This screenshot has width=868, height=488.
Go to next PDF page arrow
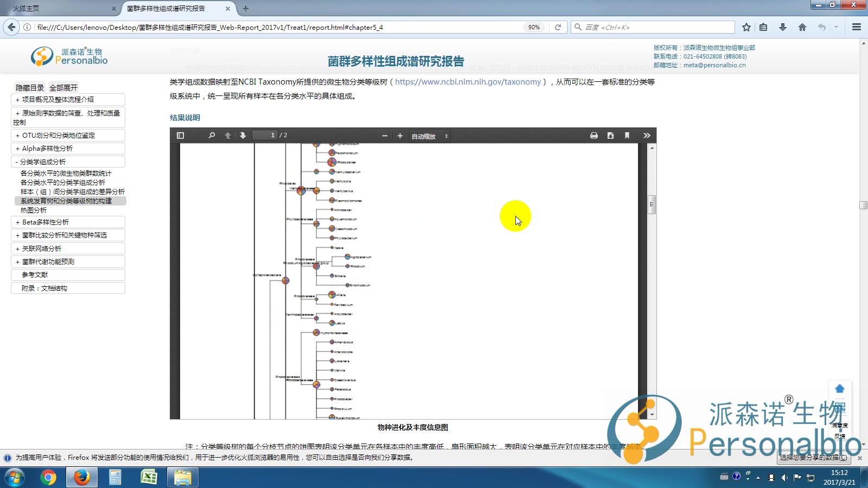pyautogui.click(x=243, y=136)
